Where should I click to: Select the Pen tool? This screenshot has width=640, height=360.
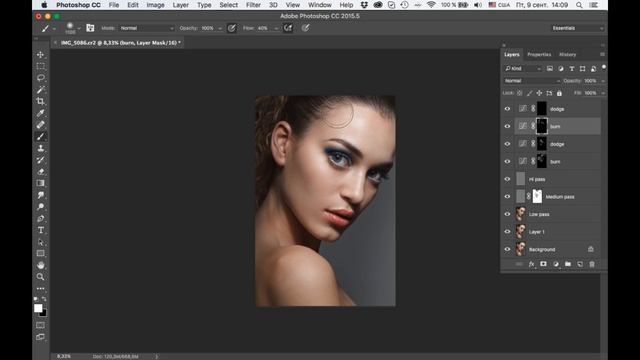pos(40,219)
